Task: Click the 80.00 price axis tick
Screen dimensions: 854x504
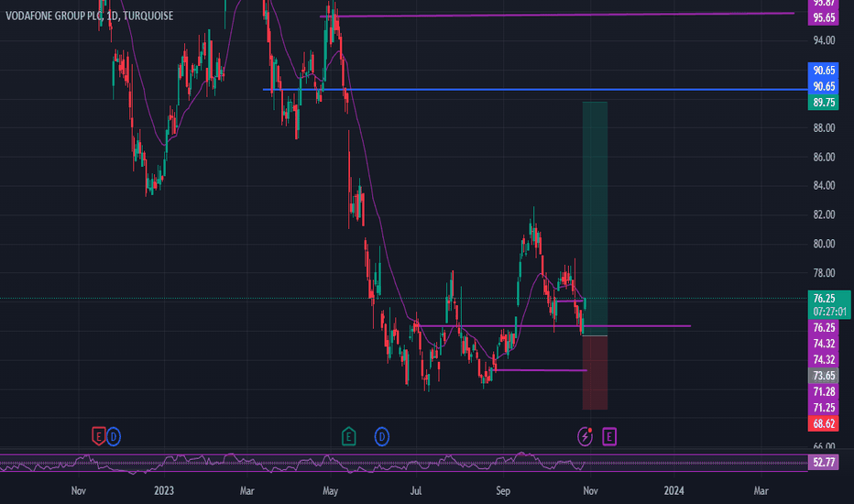Action: pos(824,244)
